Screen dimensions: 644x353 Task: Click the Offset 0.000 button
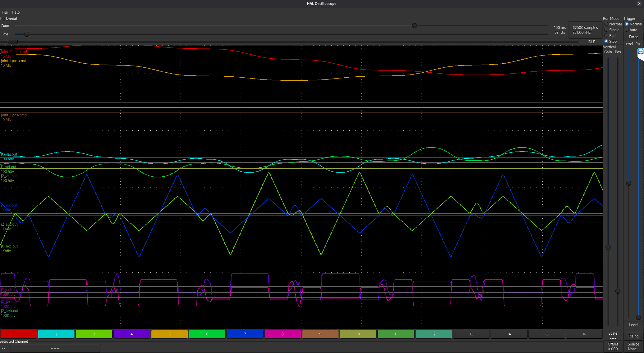pyautogui.click(x=613, y=346)
